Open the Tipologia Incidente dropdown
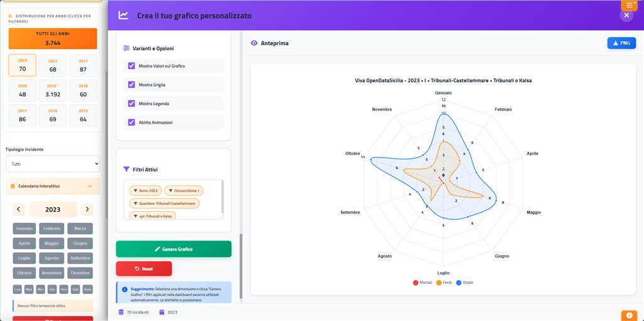The width and height of the screenshot is (644, 321). [x=53, y=164]
